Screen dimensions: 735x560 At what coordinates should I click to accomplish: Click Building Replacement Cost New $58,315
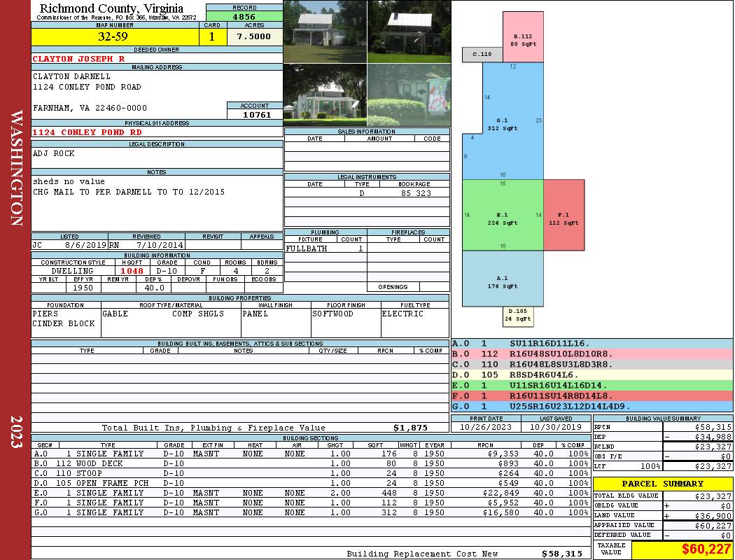(562, 554)
